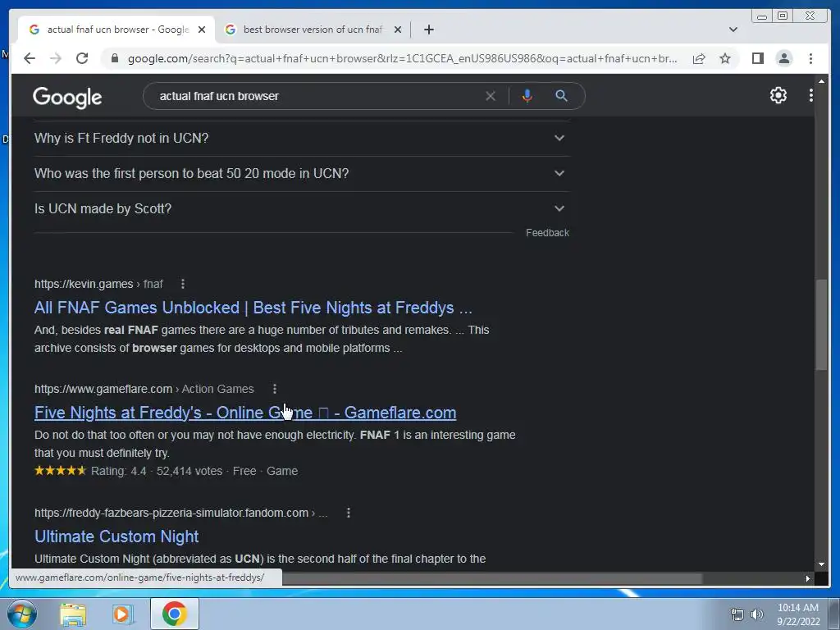Focus the Chrome address bar URL
Screen dimensions: 840x630
click(x=402, y=58)
